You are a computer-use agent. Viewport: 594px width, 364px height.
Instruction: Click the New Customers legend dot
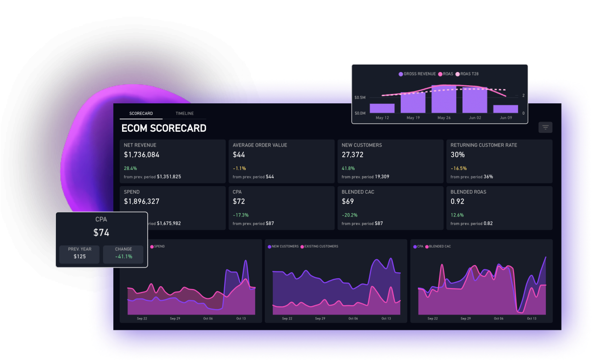pos(269,246)
